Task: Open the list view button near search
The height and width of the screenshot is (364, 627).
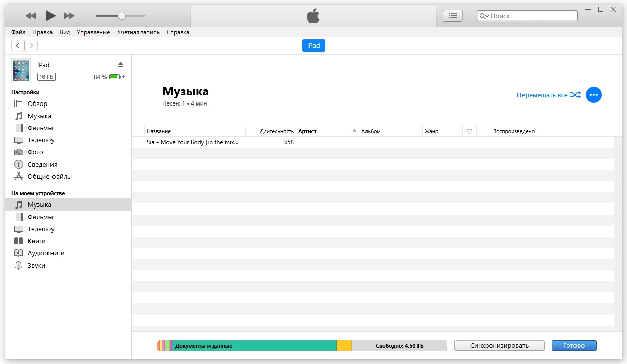Action: click(453, 16)
